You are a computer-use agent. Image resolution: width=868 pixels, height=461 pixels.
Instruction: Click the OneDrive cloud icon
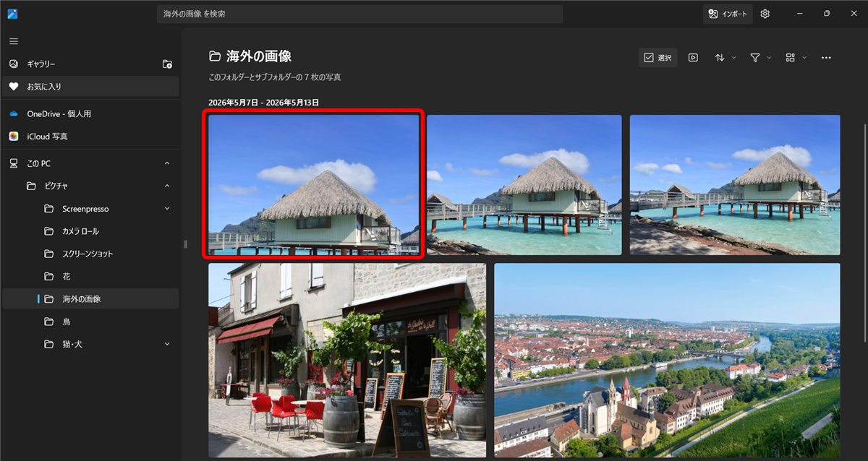14,113
